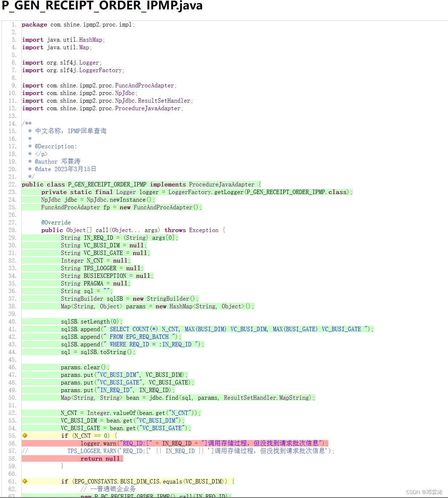Click the jdbc.find call on line 50

coord(187,398)
